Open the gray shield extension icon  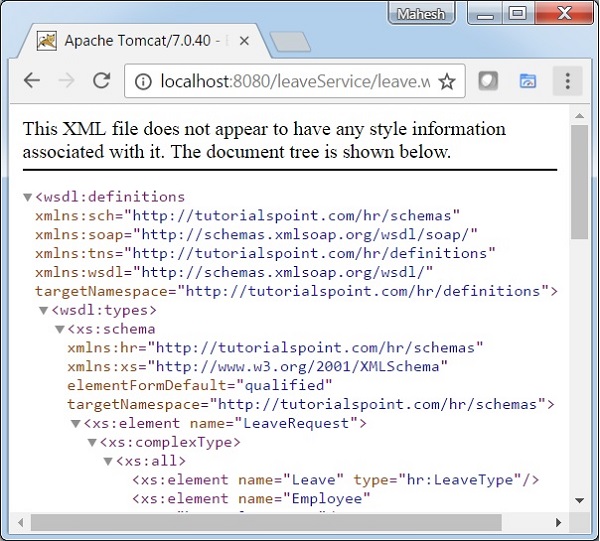point(488,81)
